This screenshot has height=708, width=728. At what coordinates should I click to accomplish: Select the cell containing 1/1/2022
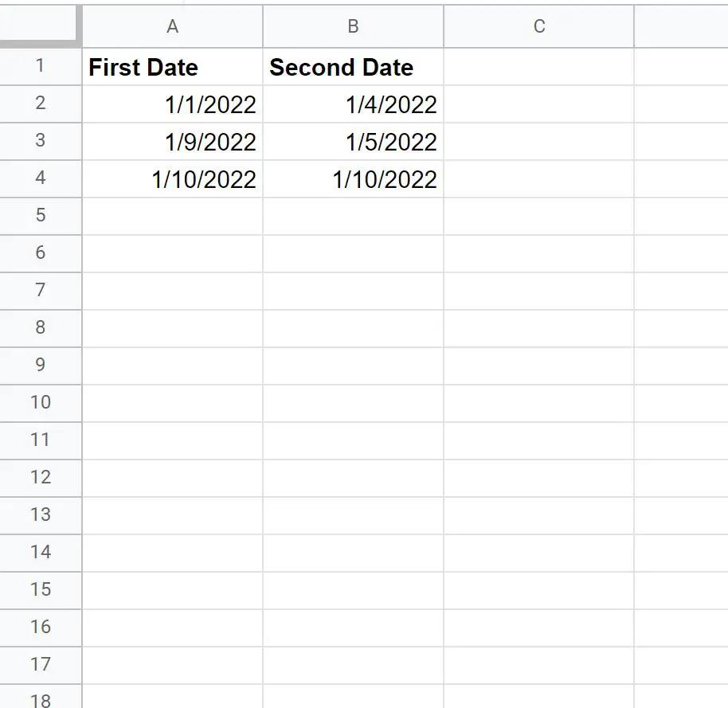172,104
